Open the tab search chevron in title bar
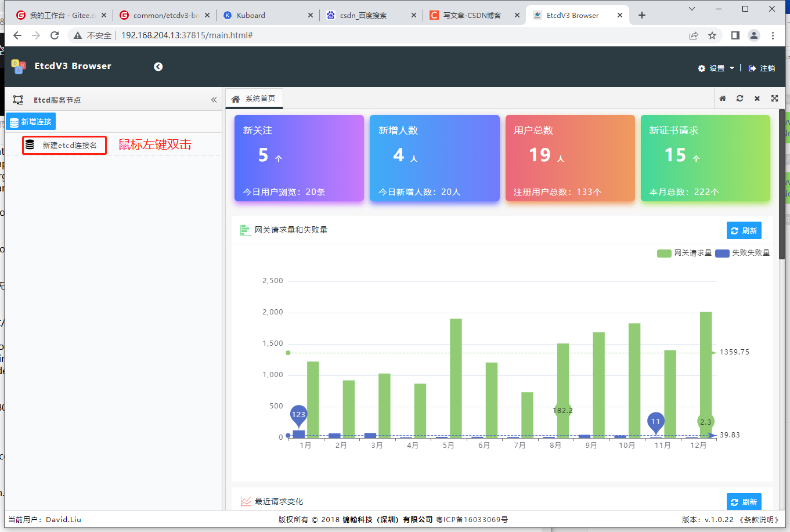 692,9
